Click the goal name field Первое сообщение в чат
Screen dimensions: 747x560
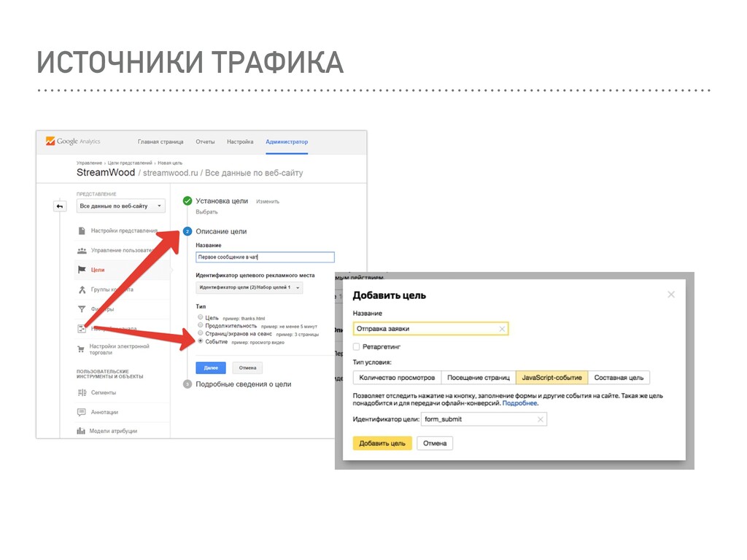(265, 257)
